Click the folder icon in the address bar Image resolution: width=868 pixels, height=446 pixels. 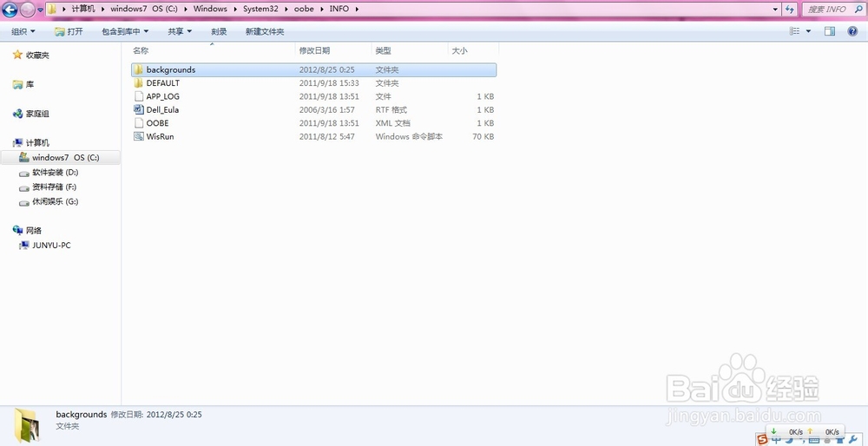click(x=51, y=9)
